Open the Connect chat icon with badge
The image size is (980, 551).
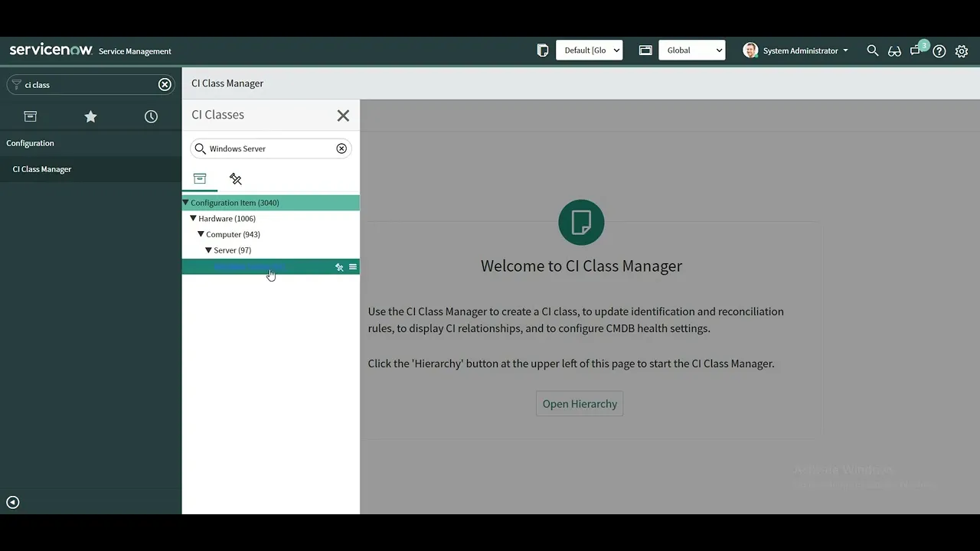coord(916,51)
